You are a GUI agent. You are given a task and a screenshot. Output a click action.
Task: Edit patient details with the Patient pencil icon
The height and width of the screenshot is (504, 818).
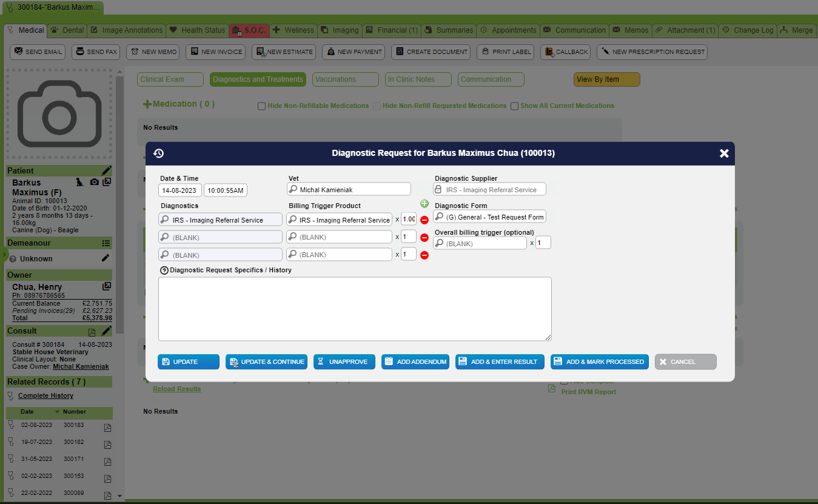107,170
